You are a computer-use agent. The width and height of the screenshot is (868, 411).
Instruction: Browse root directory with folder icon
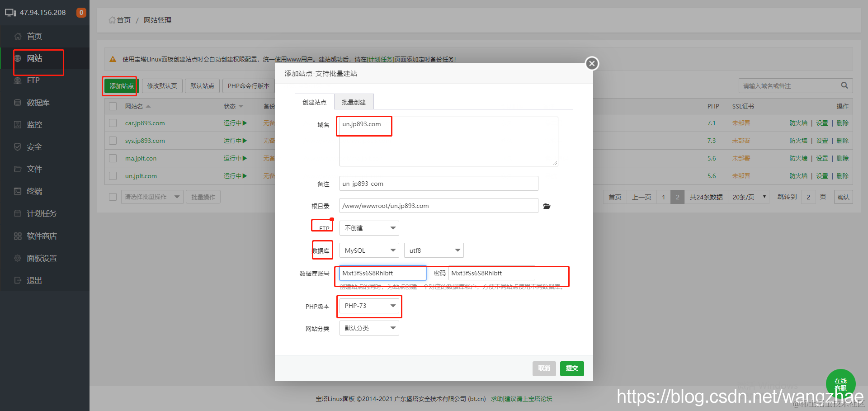[547, 206]
